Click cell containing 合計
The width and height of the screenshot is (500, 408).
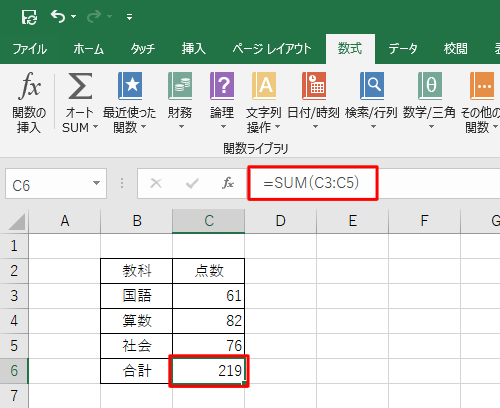pyautogui.click(x=137, y=371)
